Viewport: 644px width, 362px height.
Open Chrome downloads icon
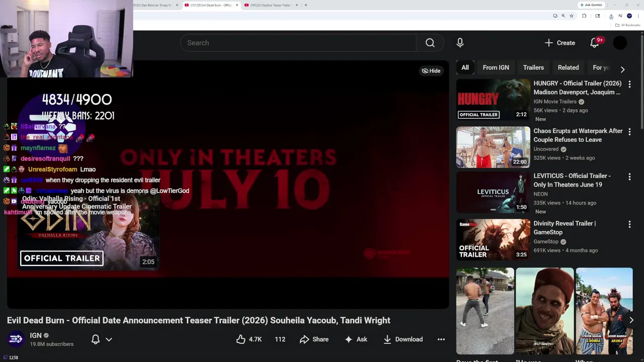pyautogui.click(x=611, y=16)
